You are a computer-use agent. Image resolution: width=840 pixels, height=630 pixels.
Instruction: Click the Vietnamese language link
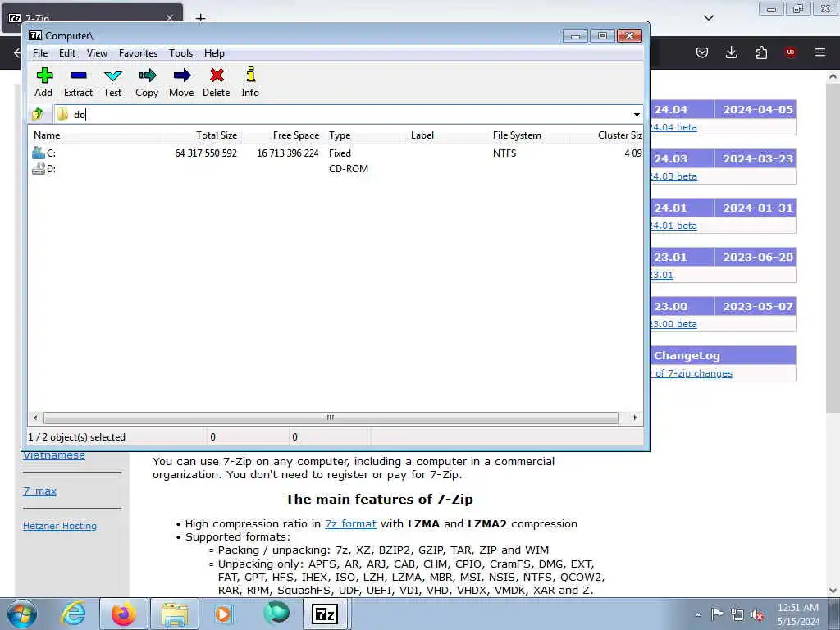(54, 455)
